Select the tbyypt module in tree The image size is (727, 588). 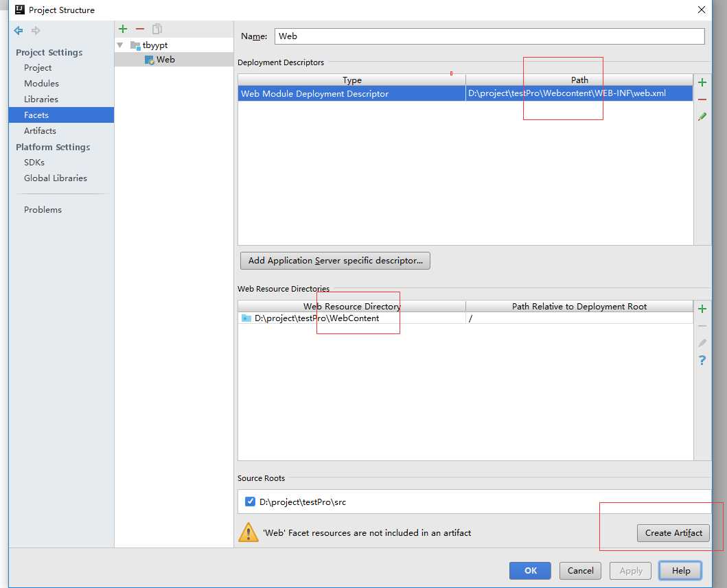pos(155,45)
